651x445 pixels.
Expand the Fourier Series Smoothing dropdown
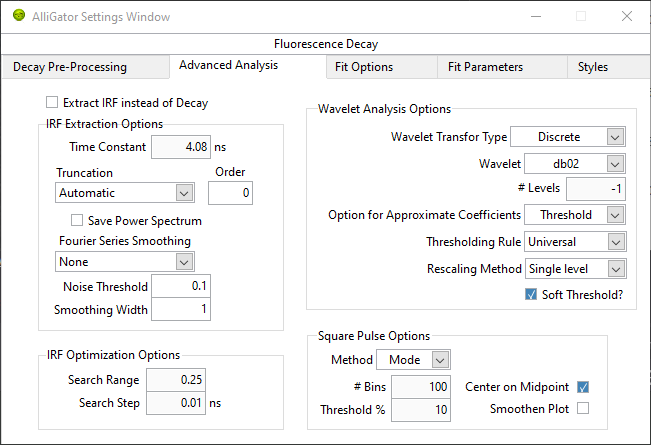[125, 262]
